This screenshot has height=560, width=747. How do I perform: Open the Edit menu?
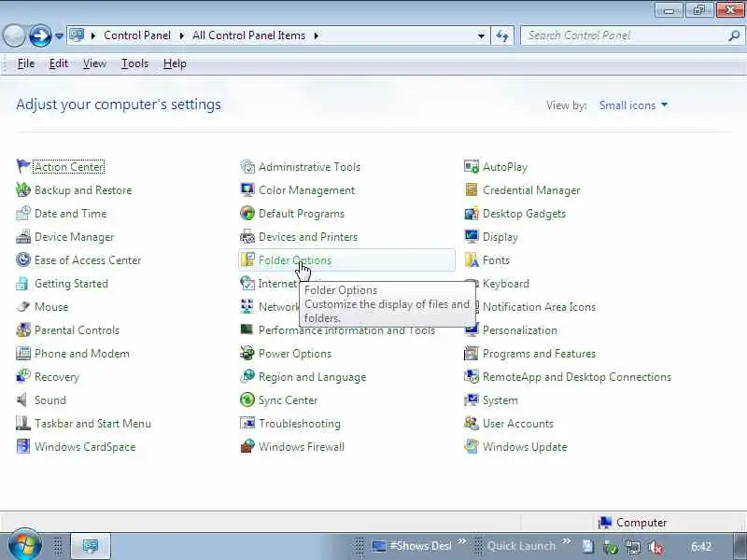click(x=59, y=63)
